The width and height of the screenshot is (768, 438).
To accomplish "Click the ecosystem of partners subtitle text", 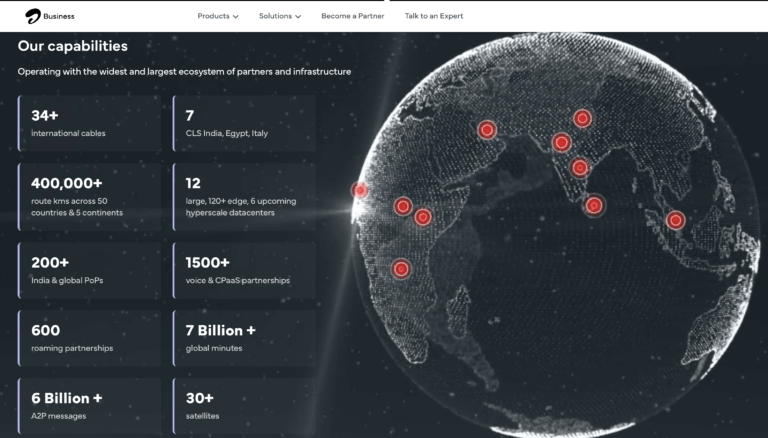I will pos(184,72).
